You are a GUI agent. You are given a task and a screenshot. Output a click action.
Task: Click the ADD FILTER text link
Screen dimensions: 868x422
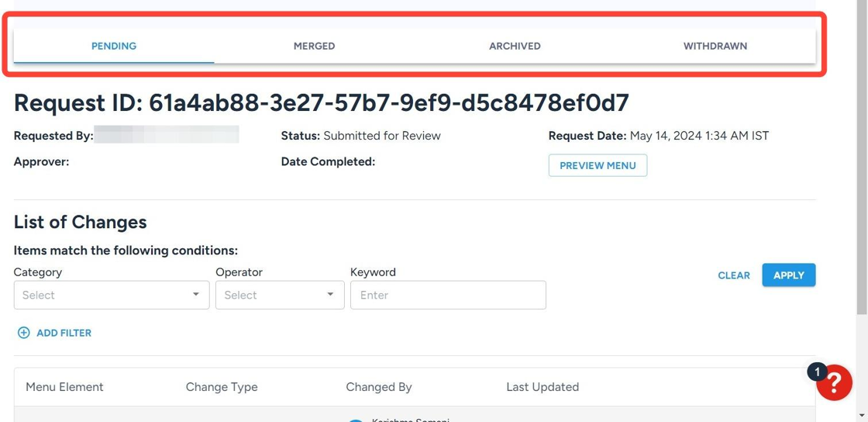[x=64, y=333]
